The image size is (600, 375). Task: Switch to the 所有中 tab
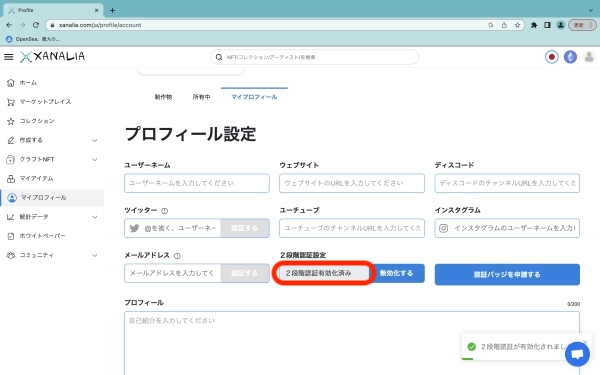tap(201, 97)
